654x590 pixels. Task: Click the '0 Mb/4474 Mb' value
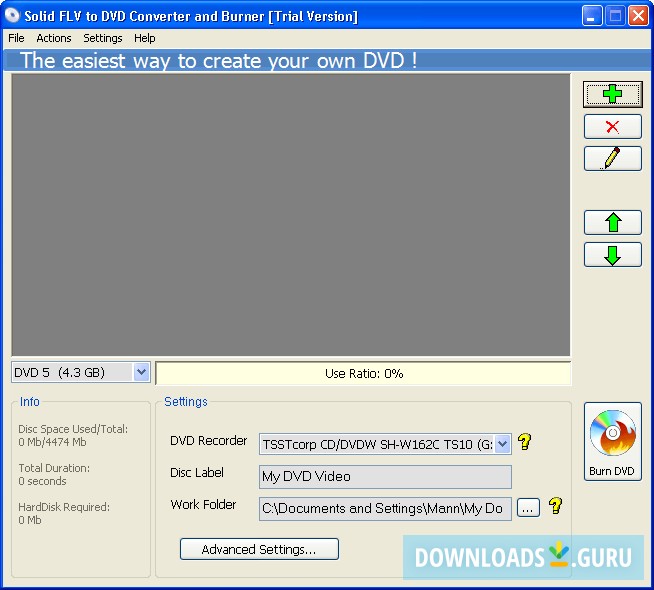(52, 442)
